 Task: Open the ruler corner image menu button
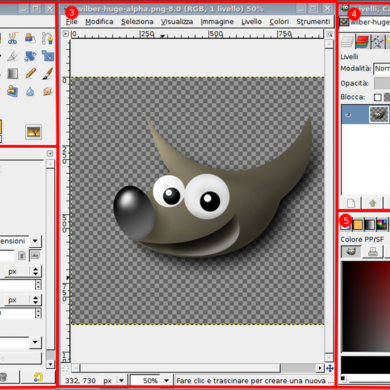(x=66, y=34)
